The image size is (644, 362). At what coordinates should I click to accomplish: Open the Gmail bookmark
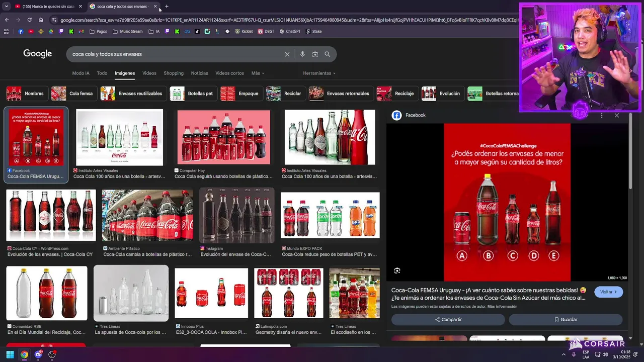pos(81,31)
